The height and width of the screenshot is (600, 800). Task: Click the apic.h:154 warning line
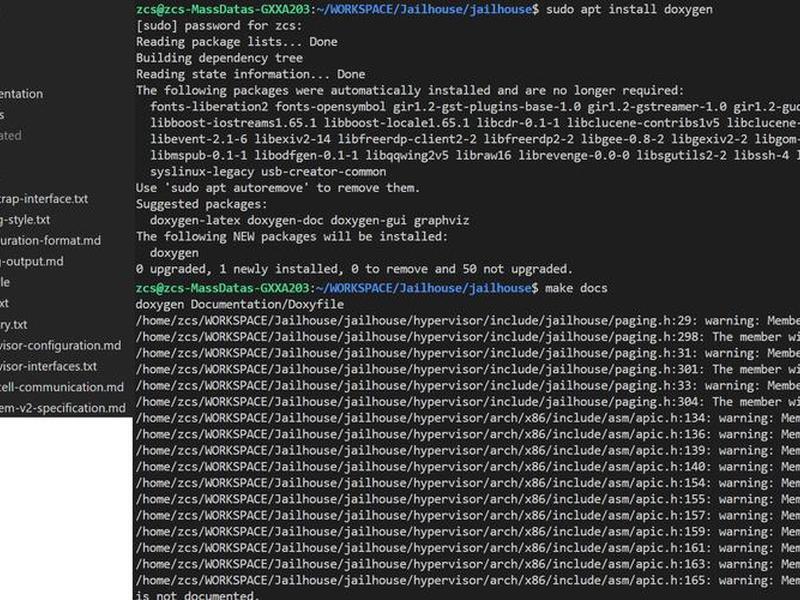click(468, 483)
